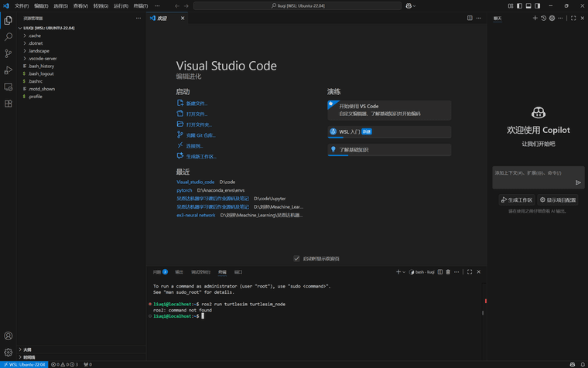The width and height of the screenshot is (588, 368).
Task: Maximize the terminal panel size
Action: [x=470, y=272]
